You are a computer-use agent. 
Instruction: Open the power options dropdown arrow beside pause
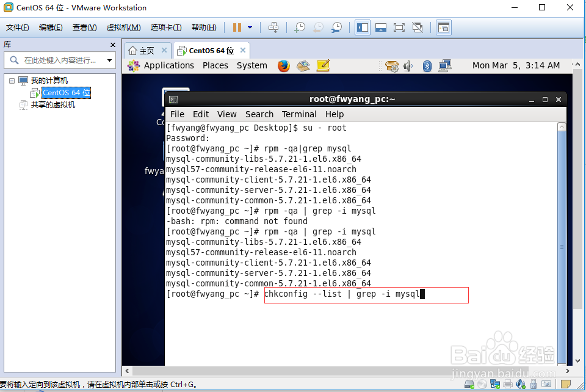click(x=250, y=27)
